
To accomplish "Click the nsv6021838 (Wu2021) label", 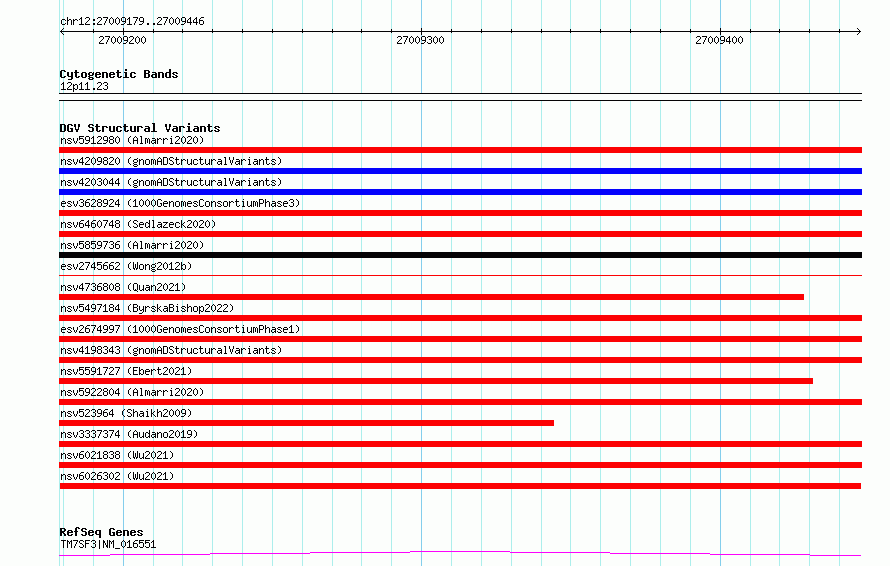I will pyautogui.click(x=117, y=455).
